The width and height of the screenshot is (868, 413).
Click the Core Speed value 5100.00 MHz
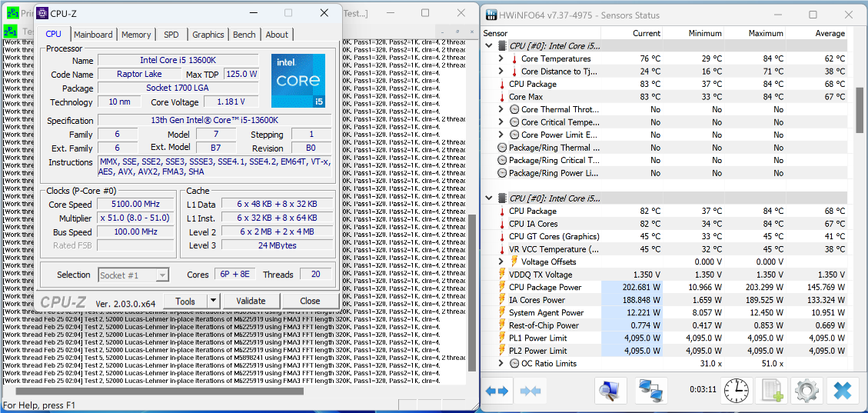tap(136, 205)
